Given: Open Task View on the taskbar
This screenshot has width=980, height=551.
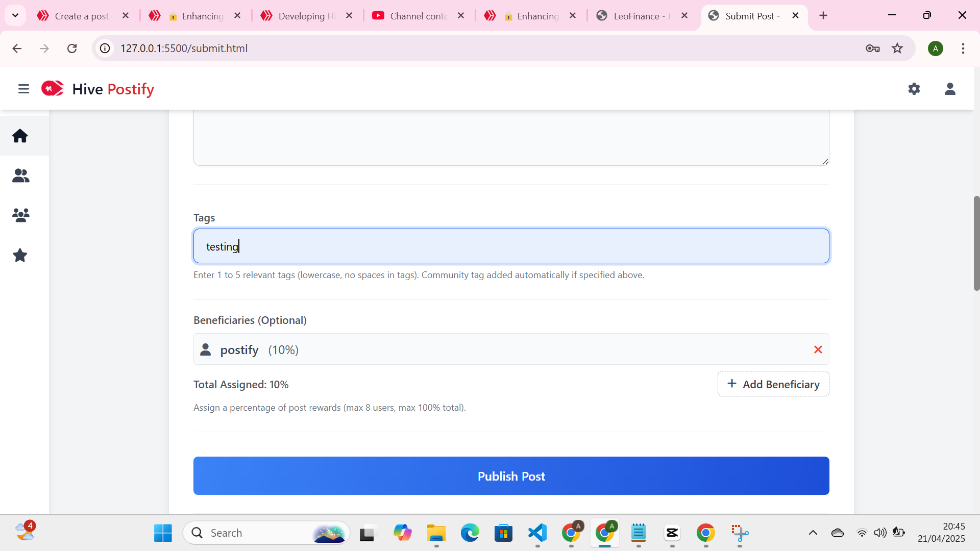Looking at the screenshot, I should click(367, 533).
